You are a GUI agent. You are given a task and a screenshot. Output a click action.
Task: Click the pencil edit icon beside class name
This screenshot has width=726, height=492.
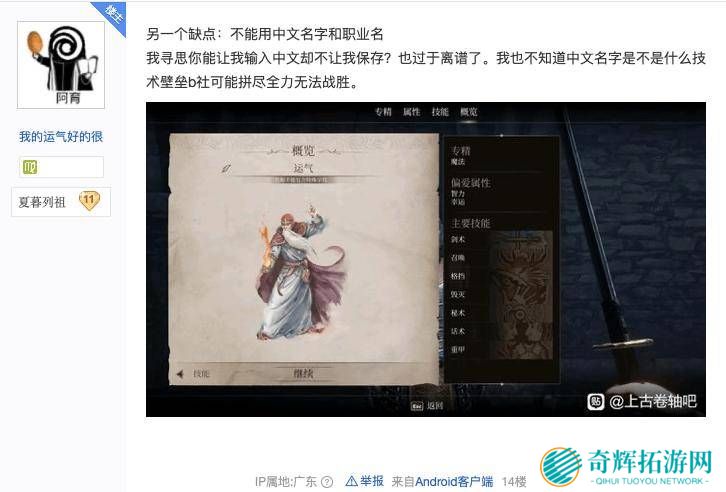tap(226, 168)
